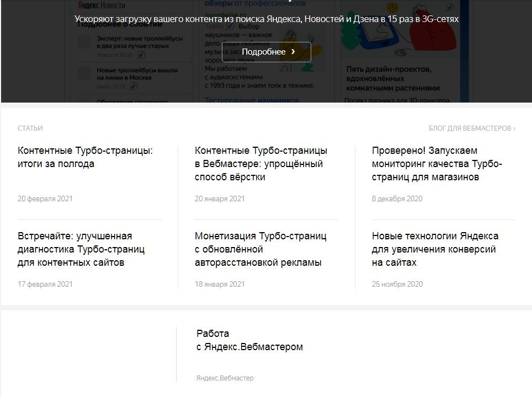Open article Встречайте: улучшенная диагностика Турбо-страниц
The image size is (532, 397).
(81, 249)
